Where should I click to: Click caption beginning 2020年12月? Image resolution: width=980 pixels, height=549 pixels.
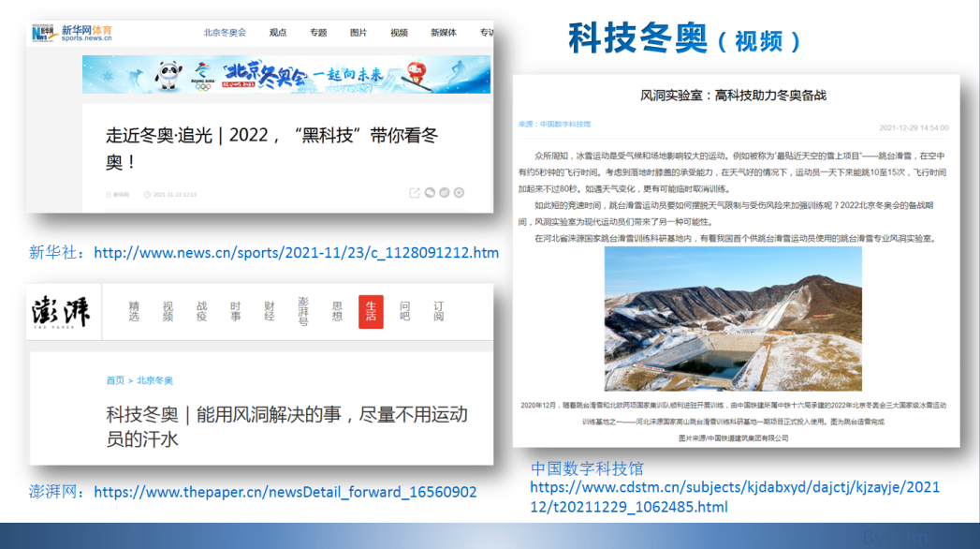coord(733,413)
